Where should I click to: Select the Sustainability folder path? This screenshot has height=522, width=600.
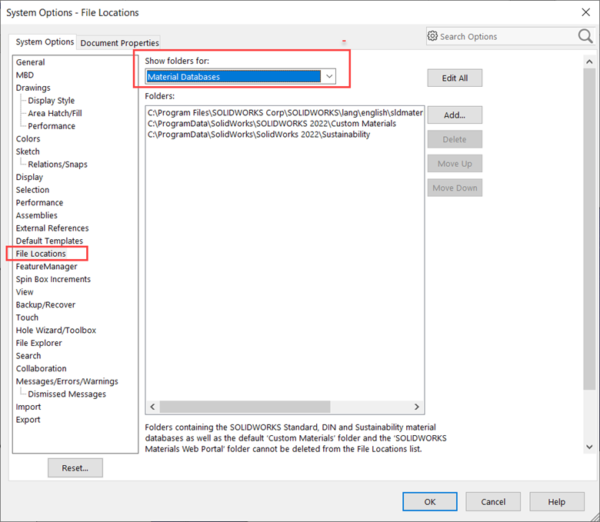tap(259, 134)
